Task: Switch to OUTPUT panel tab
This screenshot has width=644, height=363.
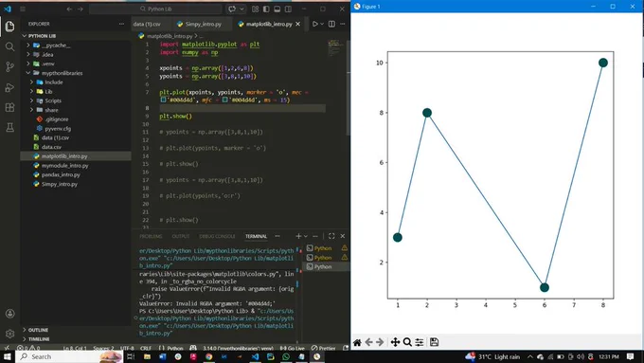Action: (x=180, y=236)
